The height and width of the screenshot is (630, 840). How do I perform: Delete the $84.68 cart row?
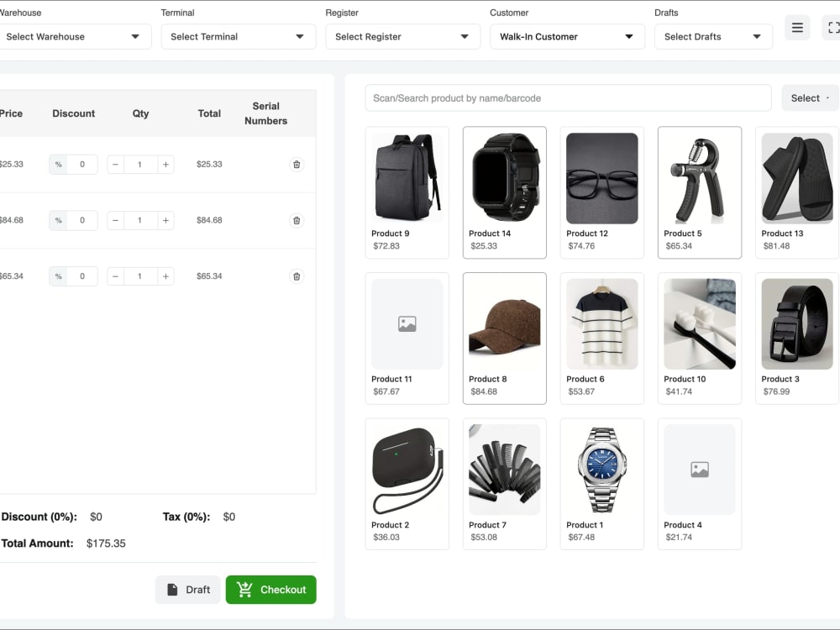coord(297,220)
